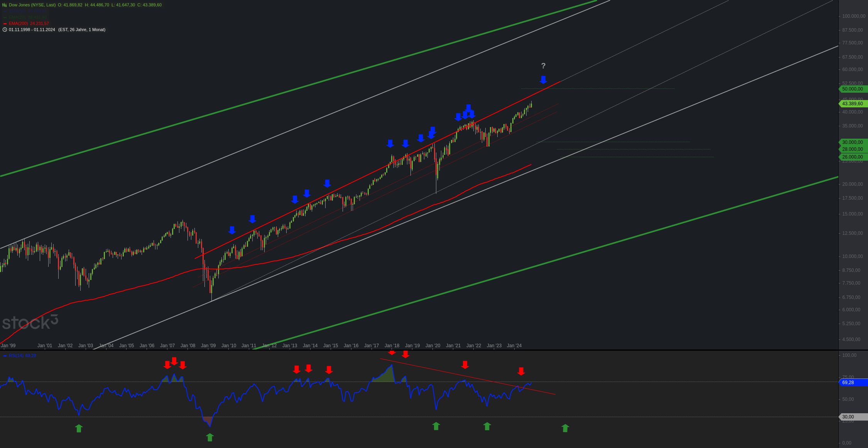The width and height of the screenshot is (868, 448).
Task: Click the green 50.000,00 price level label
Action: point(853,89)
